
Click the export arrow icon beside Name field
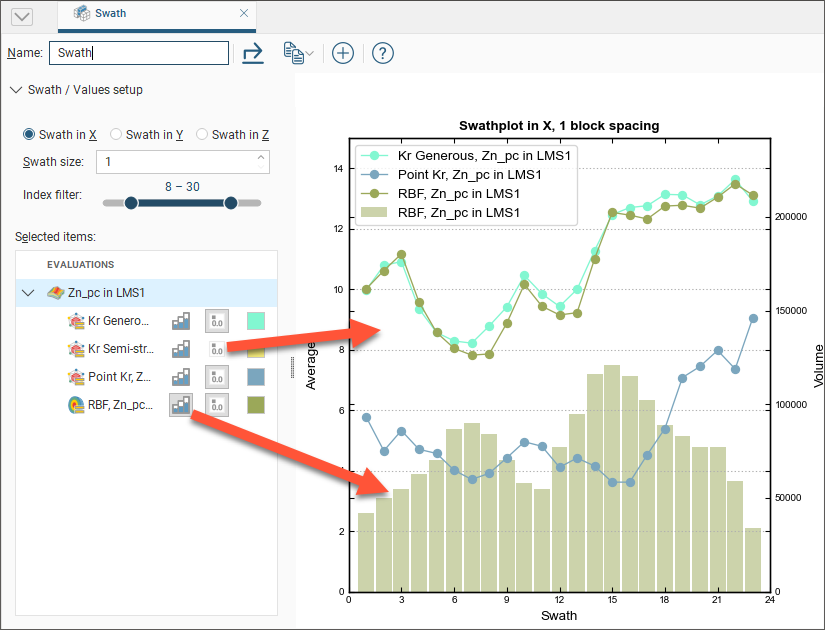(x=253, y=53)
